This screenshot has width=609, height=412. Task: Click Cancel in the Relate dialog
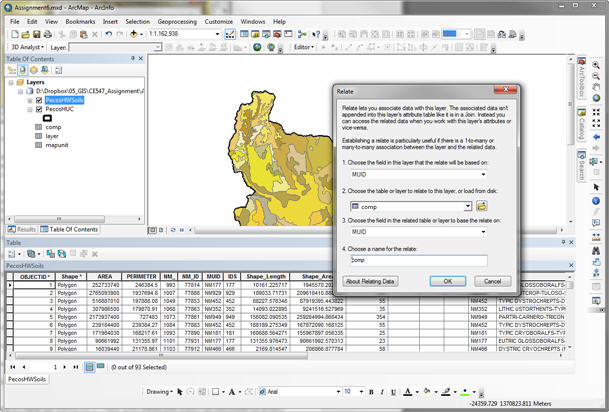(492, 281)
